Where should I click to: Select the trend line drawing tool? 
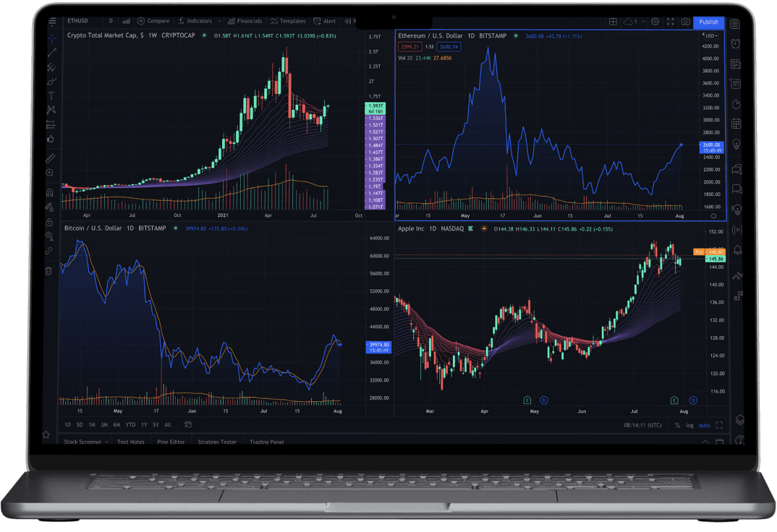51,52
